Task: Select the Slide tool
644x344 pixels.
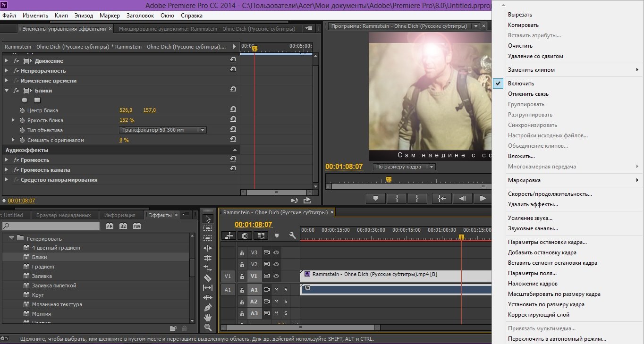Action: (x=208, y=298)
